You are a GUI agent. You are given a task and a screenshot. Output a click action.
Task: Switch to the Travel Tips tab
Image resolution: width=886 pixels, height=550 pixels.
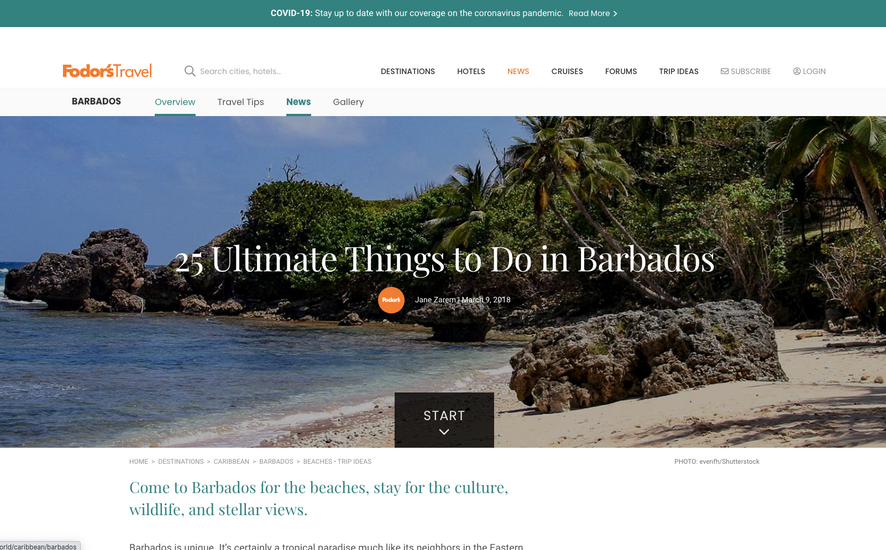pyautogui.click(x=240, y=102)
